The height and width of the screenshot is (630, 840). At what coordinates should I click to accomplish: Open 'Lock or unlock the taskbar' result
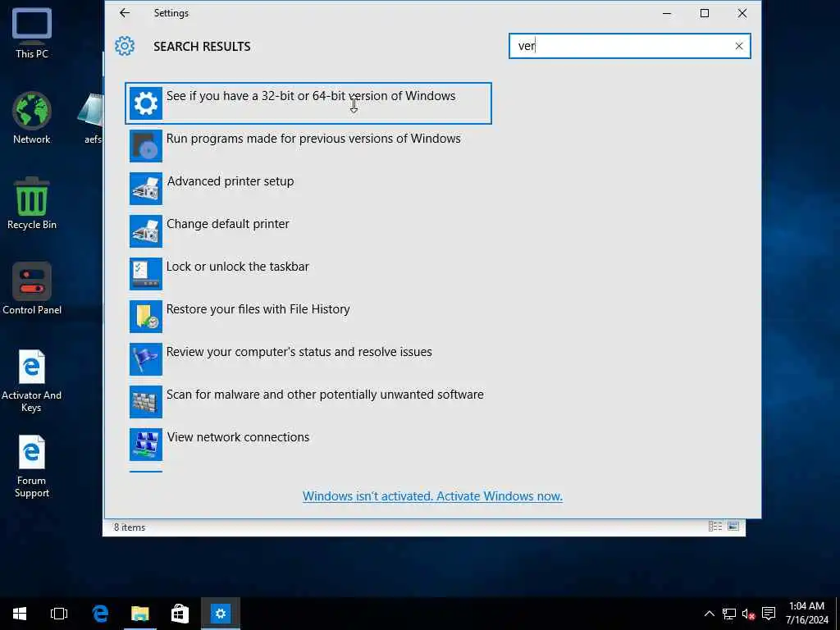(308, 274)
